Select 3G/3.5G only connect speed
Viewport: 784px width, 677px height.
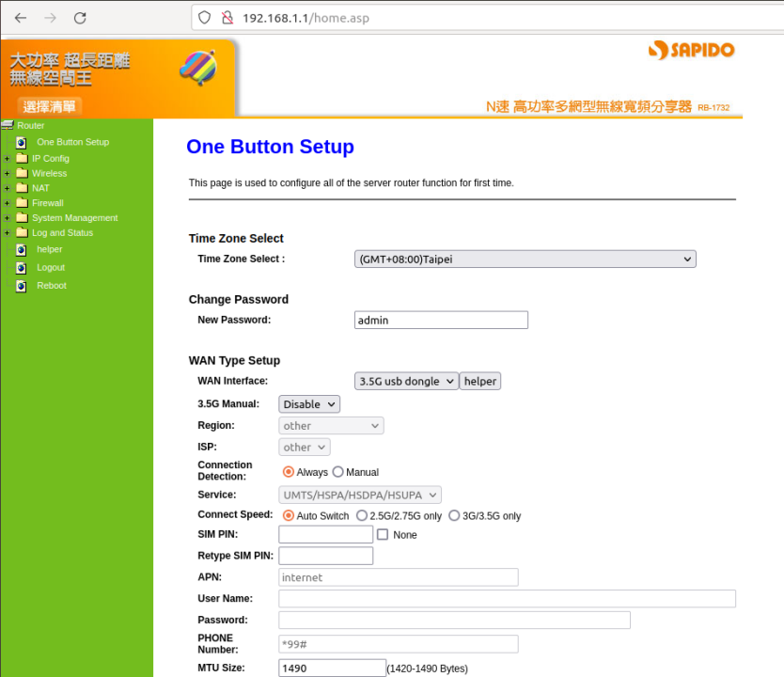pos(454,515)
